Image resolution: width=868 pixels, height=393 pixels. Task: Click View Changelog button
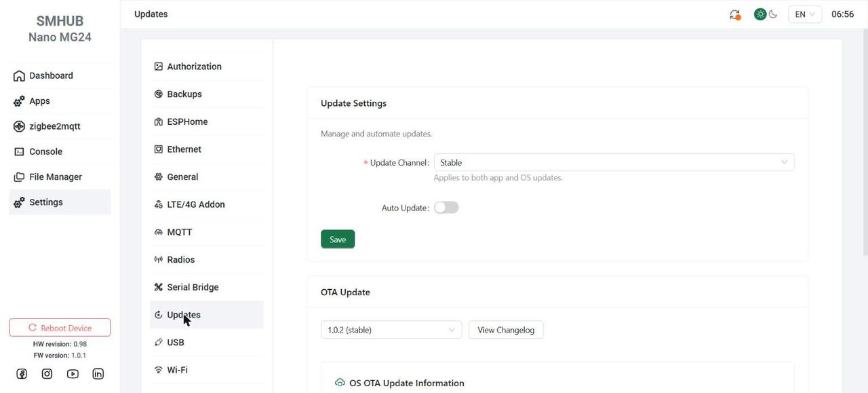pos(506,330)
